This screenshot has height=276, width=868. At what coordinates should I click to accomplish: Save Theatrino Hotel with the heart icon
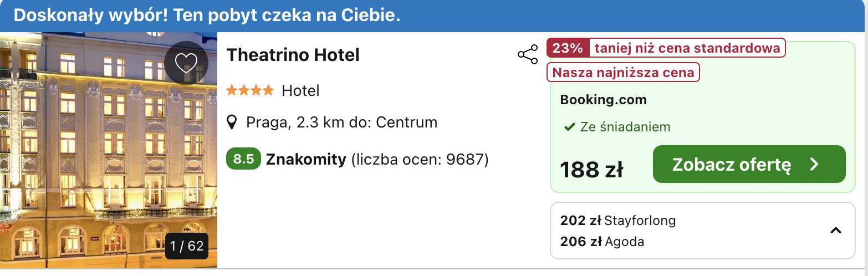[x=186, y=63]
